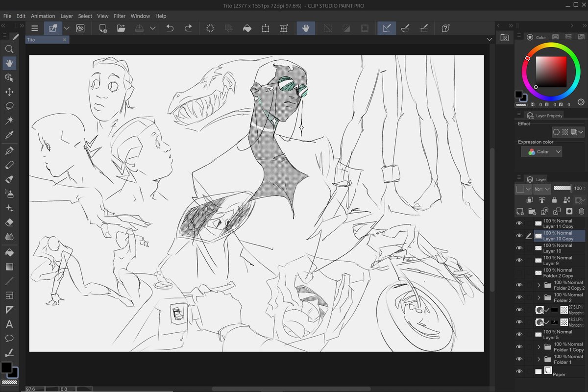Click the Clip Studio support help icon
The image size is (588, 392).
click(x=445, y=28)
